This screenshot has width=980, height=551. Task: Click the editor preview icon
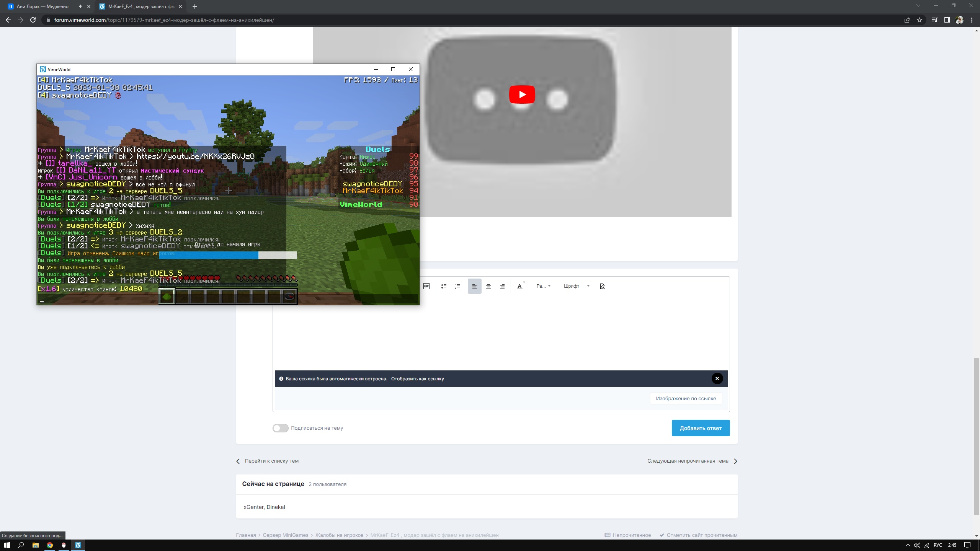click(602, 286)
